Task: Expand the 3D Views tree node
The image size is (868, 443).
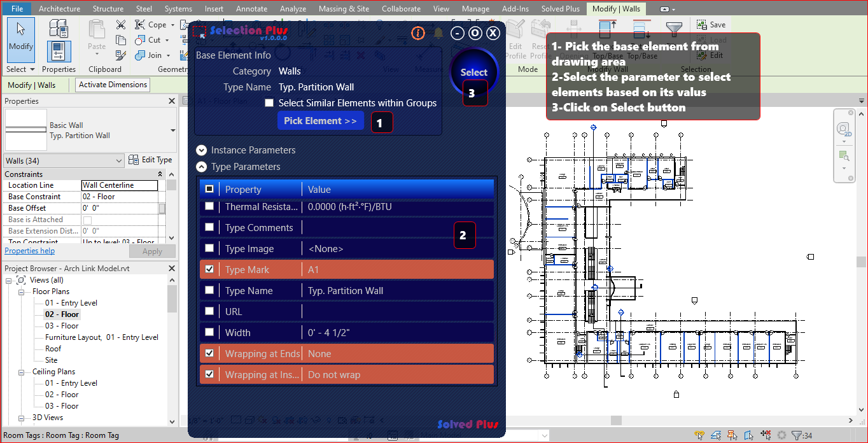Action: (x=21, y=418)
